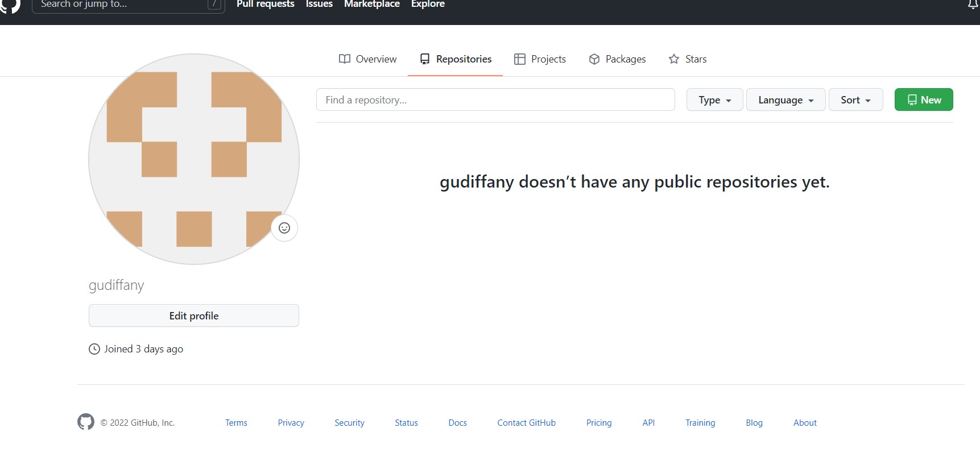This screenshot has height=453, width=980.
Task: Open the Stars tab
Action: point(688,59)
